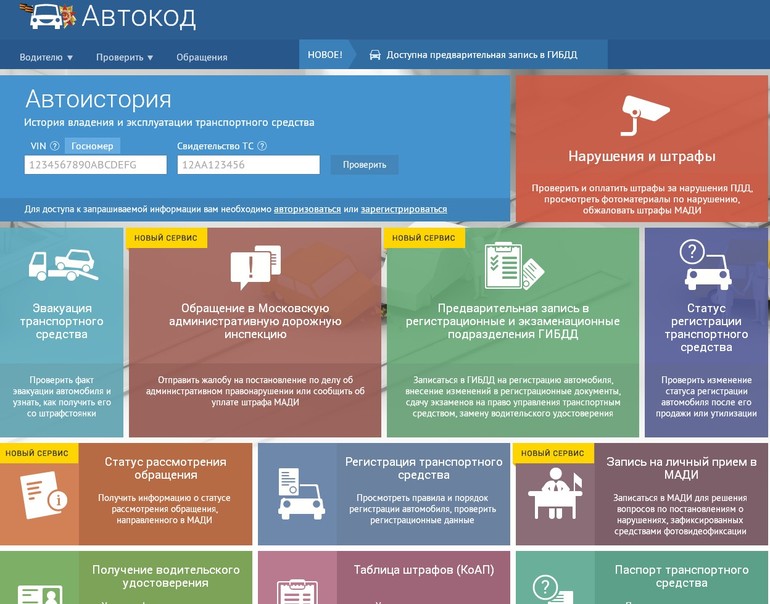Viewport: 770px width, 604px height.
Task: Expand the Проверить dropdown menu
Action: pos(125,57)
